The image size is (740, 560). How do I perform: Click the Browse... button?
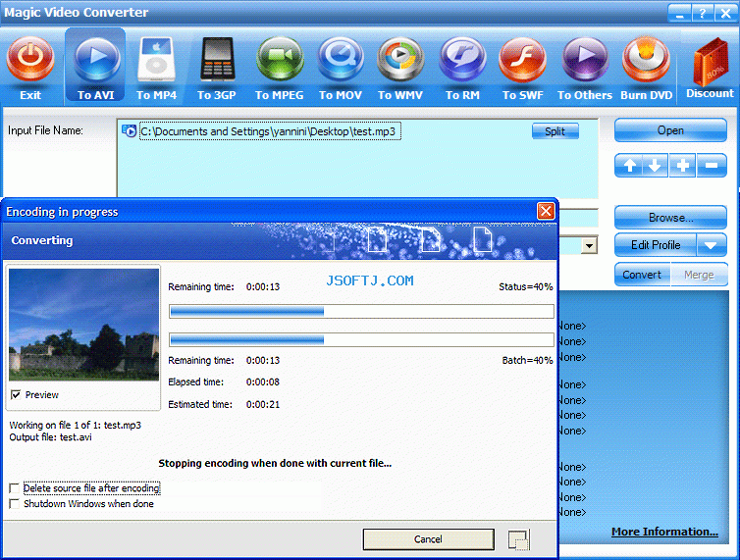tap(670, 218)
